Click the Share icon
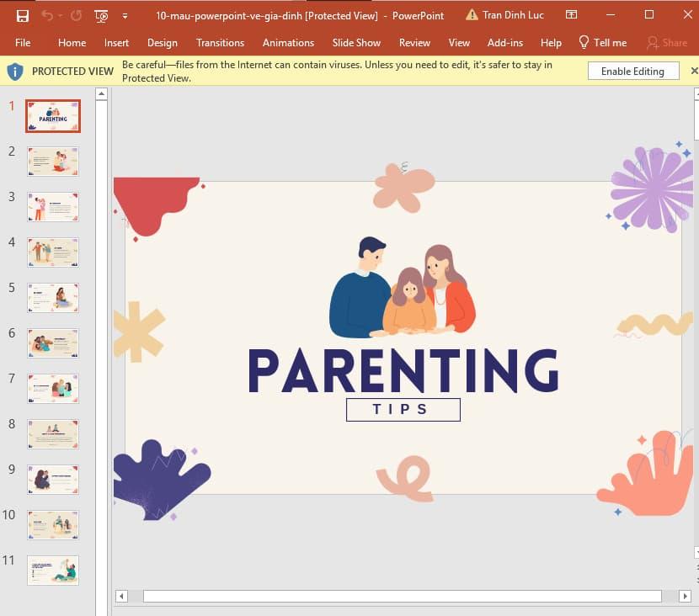This screenshot has height=616, width=699. pos(654,43)
